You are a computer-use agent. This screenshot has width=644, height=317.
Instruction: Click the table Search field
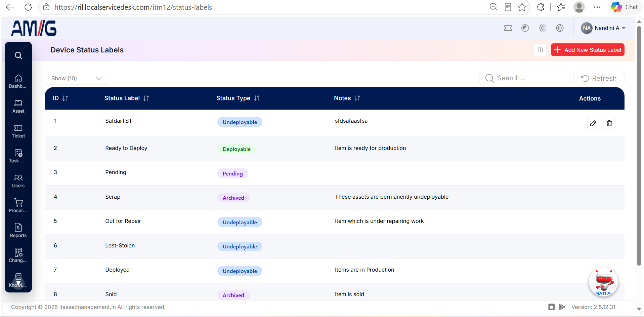524,78
